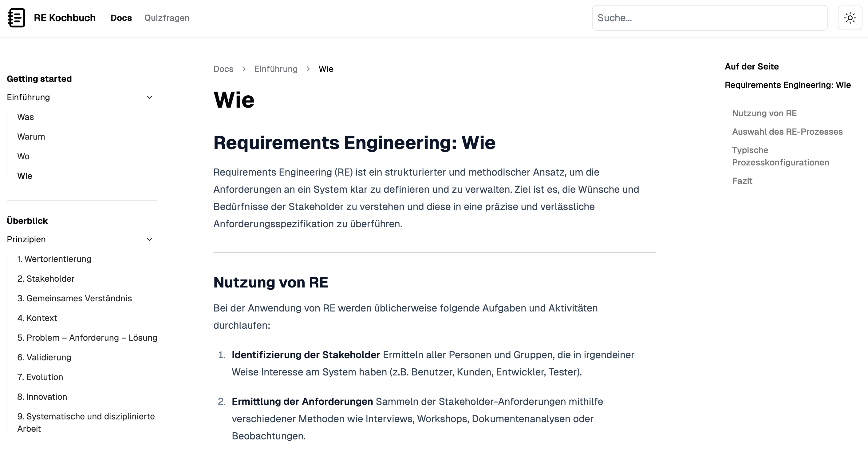Click the Nutzung von RE section heading

[270, 283]
